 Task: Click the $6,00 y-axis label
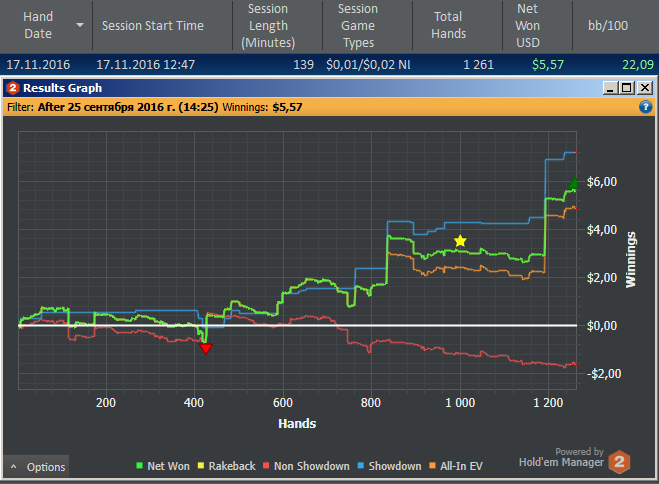(x=602, y=182)
